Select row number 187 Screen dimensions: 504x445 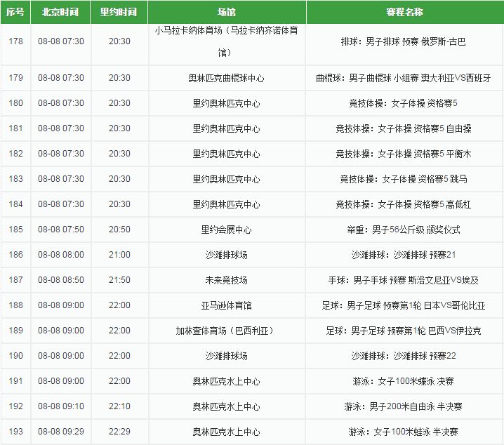tap(15, 280)
